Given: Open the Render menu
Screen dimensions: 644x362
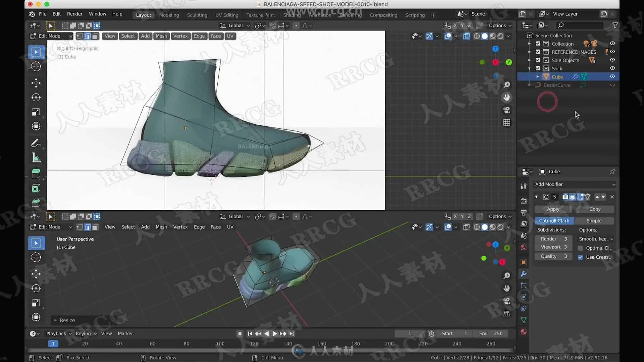Looking at the screenshot, I should coord(74,14).
